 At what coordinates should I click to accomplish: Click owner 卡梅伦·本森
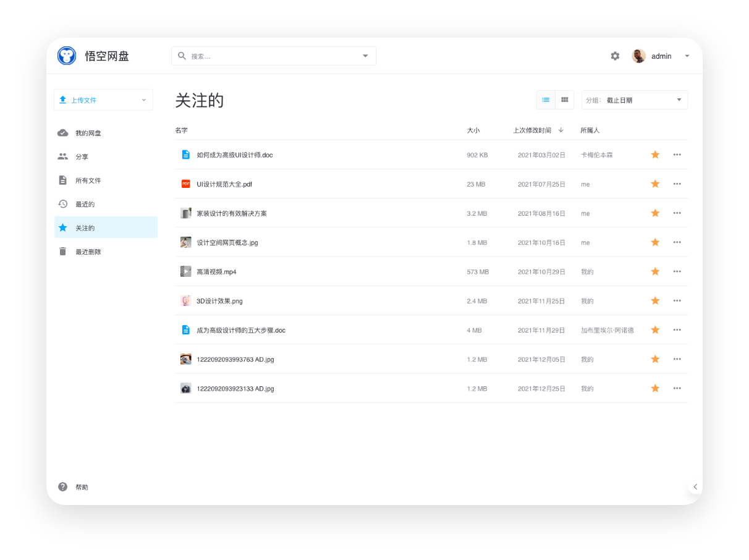click(x=597, y=155)
